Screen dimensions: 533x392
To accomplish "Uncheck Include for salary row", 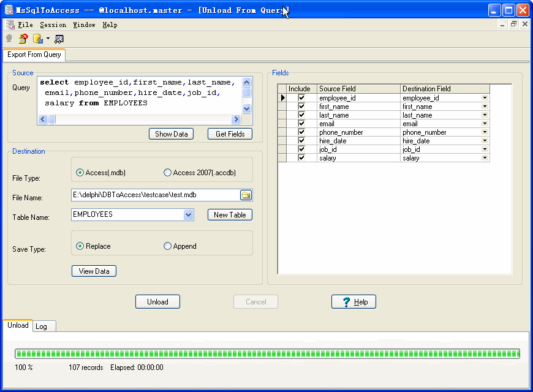I will pos(301,157).
